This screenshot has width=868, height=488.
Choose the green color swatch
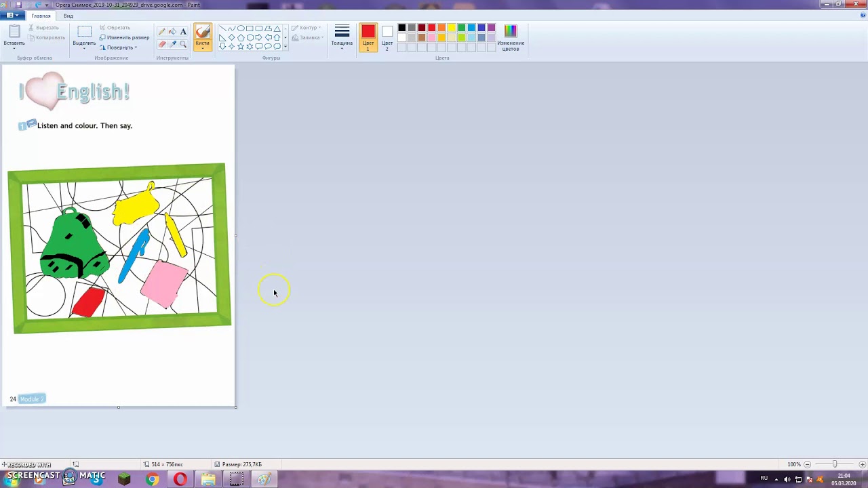[462, 28]
